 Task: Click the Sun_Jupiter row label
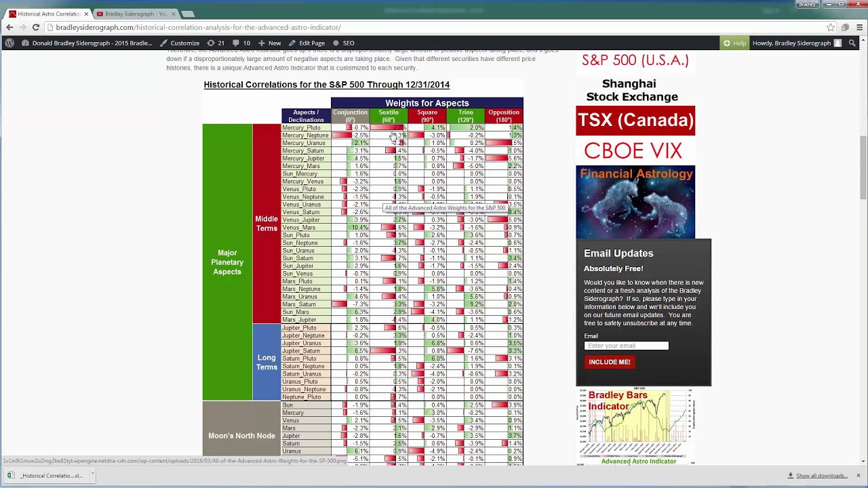(x=306, y=266)
